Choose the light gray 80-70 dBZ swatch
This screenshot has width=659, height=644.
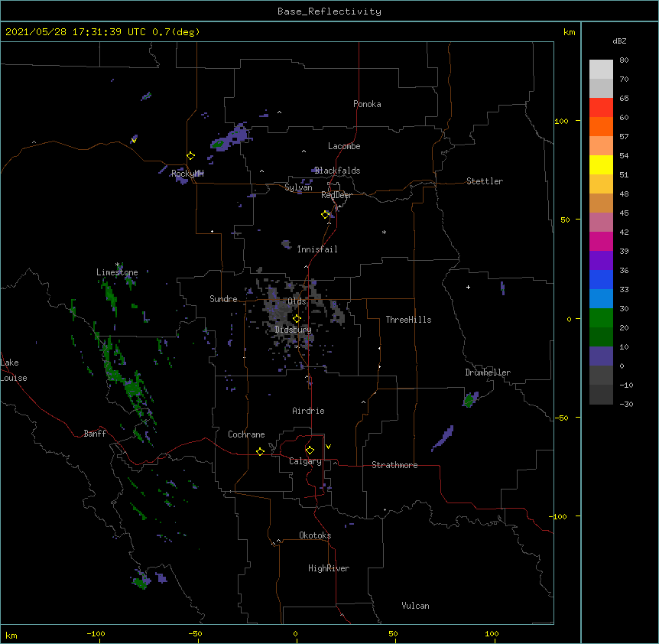click(x=601, y=70)
